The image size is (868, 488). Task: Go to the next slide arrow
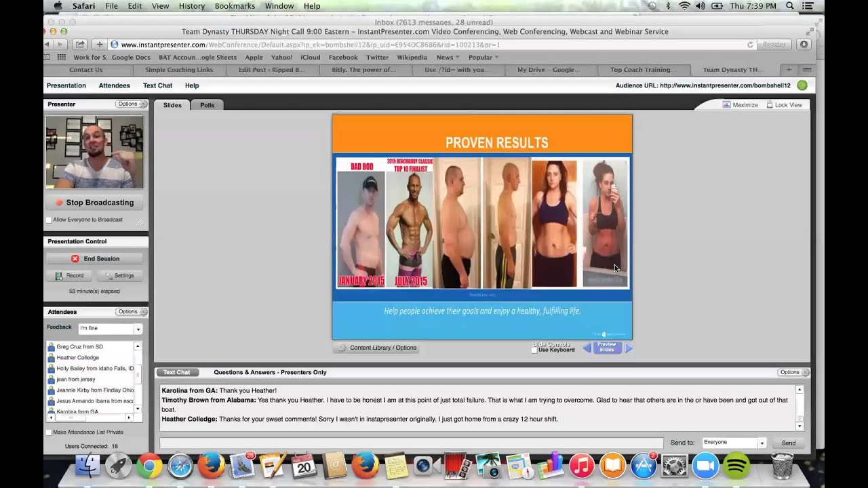629,348
